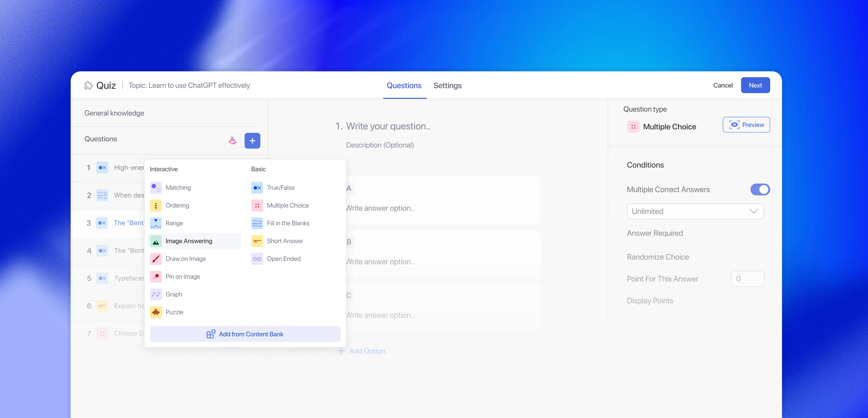The image size is (868, 418).
Task: Select the Draw on Image brush icon
Action: pos(156,259)
